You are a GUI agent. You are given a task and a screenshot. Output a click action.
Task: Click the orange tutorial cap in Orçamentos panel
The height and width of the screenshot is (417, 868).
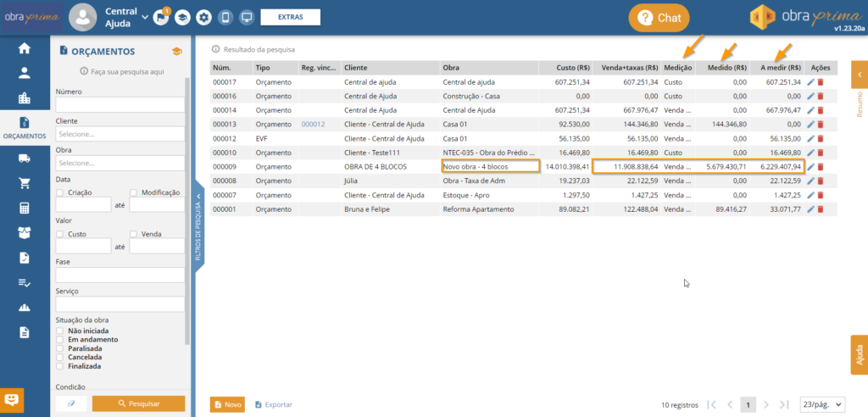click(x=176, y=52)
